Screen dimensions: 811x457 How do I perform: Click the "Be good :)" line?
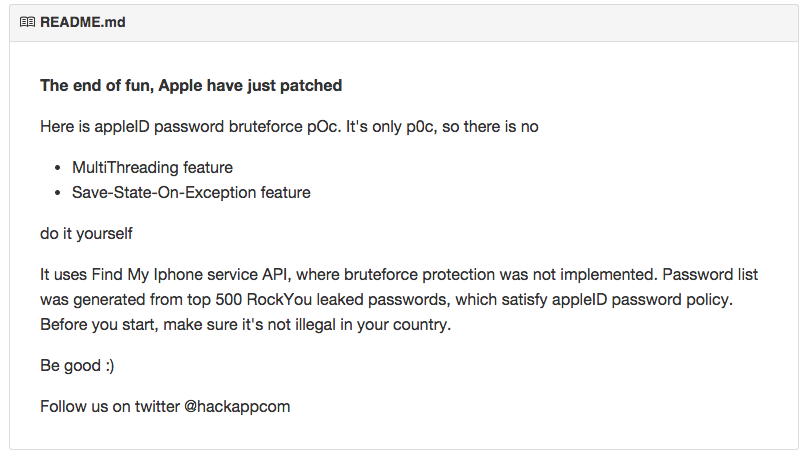[x=77, y=366]
